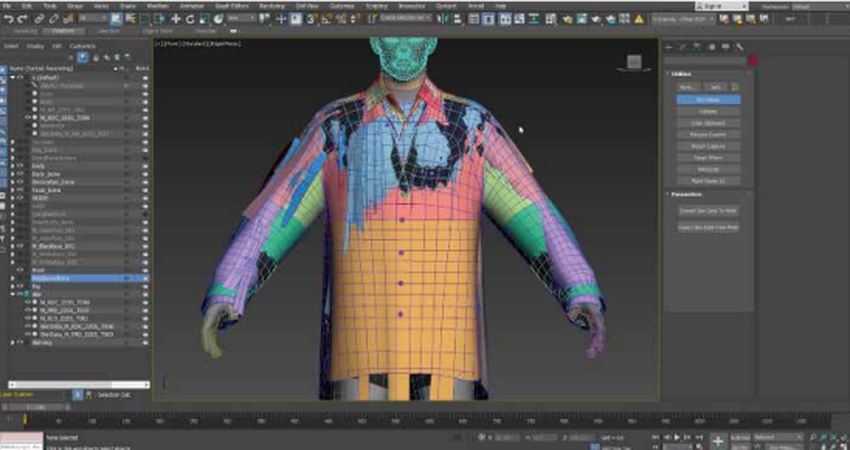Click Extract Skin Data To Mesh button
Viewport: 850px width, 450px height.
click(x=708, y=211)
